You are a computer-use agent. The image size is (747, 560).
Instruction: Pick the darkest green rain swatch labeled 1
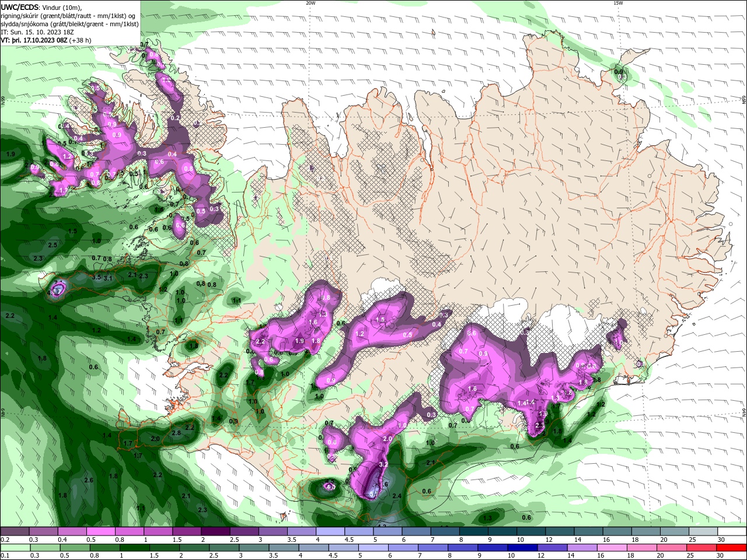[134, 548]
